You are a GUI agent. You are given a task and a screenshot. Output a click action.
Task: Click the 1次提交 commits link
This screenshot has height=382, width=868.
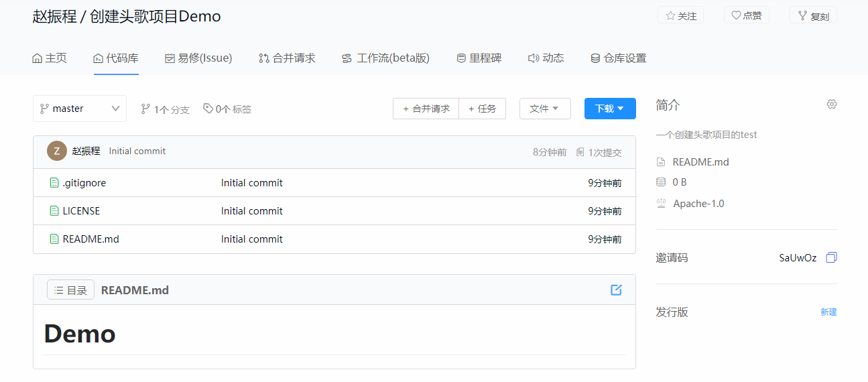[x=605, y=152]
